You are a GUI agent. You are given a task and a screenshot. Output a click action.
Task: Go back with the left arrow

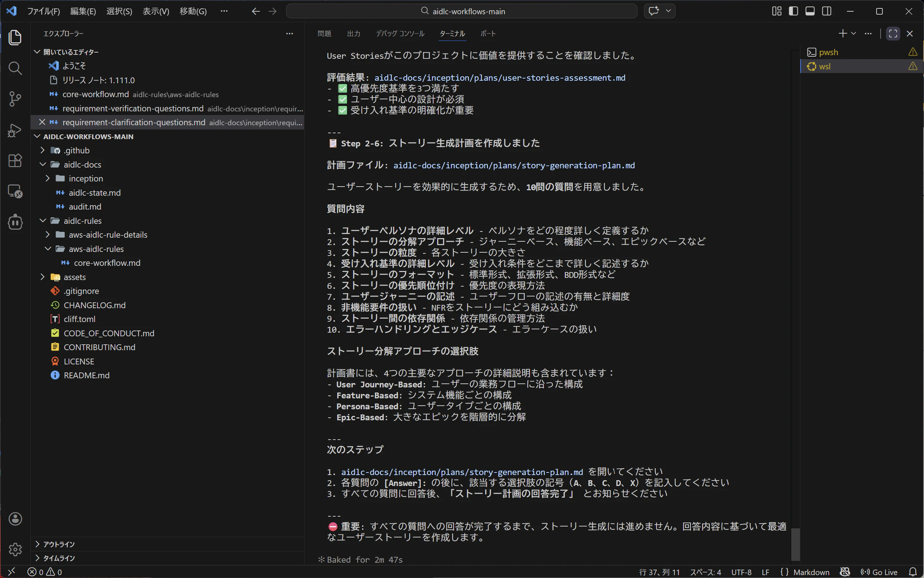(255, 11)
